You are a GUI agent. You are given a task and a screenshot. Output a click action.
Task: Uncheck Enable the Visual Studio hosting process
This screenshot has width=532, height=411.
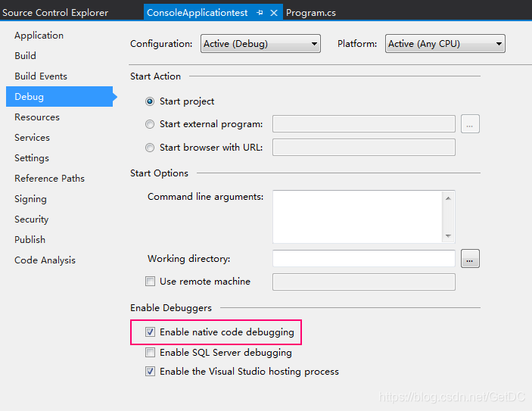(x=150, y=372)
